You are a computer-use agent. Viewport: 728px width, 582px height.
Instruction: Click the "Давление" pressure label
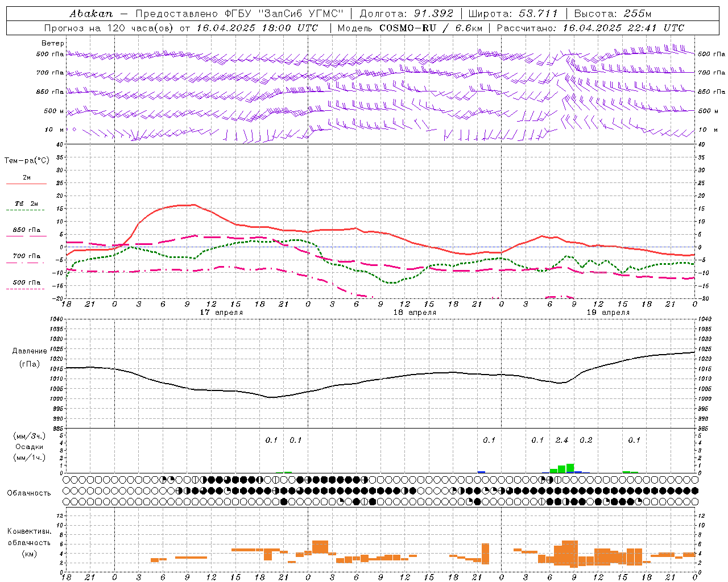pos(29,351)
